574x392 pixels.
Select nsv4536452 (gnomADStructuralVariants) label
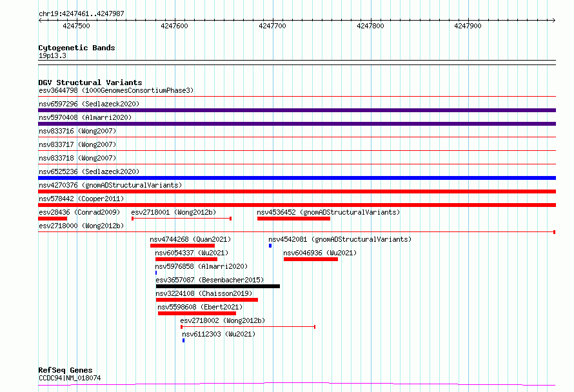(328, 212)
